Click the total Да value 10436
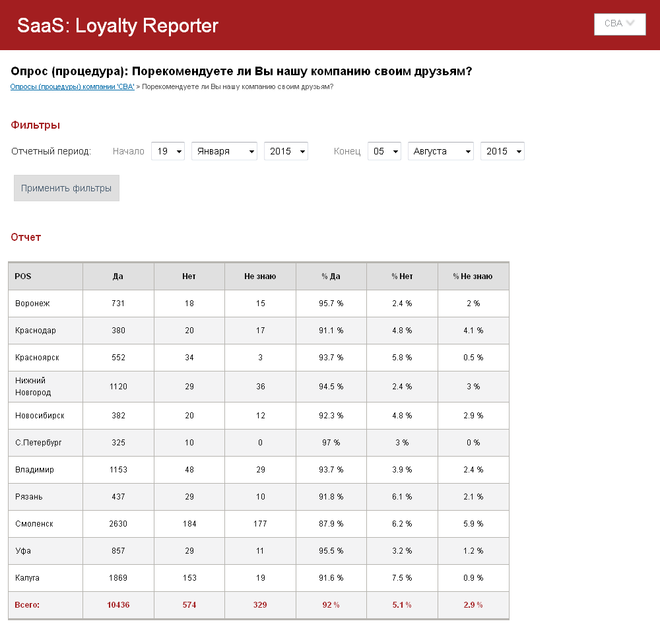This screenshot has height=644, width=660. 118,605
